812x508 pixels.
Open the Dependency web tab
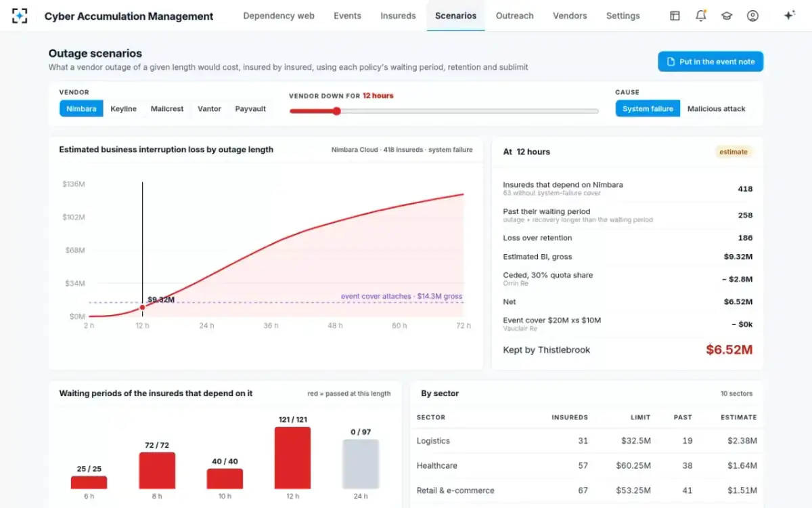[279, 16]
